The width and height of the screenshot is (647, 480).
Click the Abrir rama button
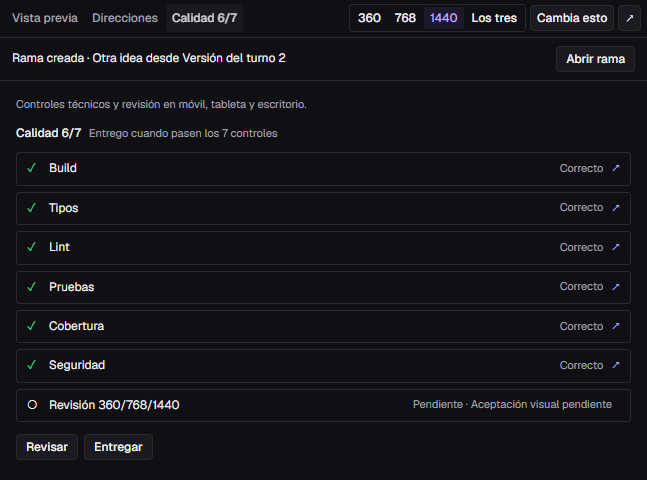[595, 59]
